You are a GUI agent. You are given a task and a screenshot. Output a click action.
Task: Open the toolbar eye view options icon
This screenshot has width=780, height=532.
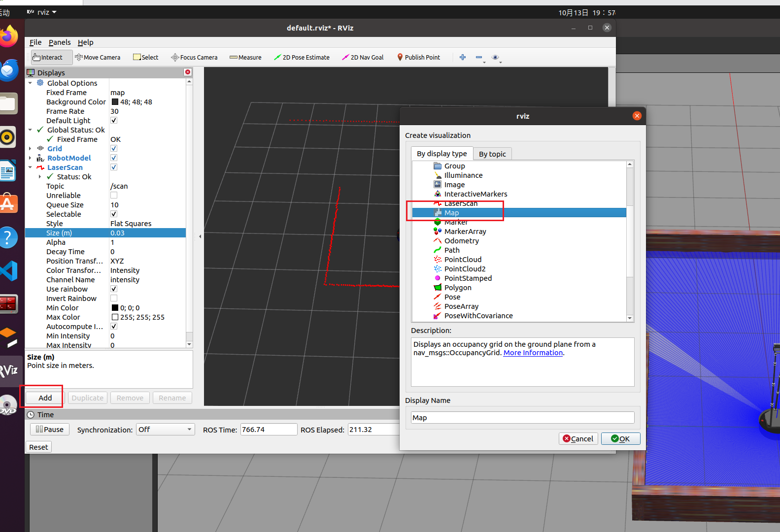[x=495, y=58]
